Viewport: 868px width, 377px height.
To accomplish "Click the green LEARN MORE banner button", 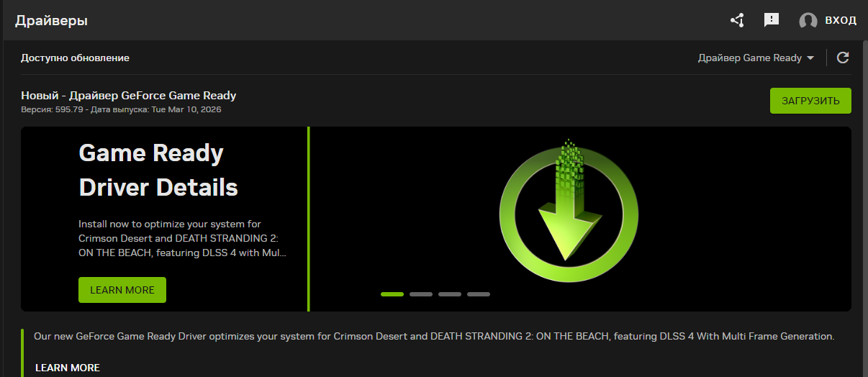I will (x=122, y=290).
